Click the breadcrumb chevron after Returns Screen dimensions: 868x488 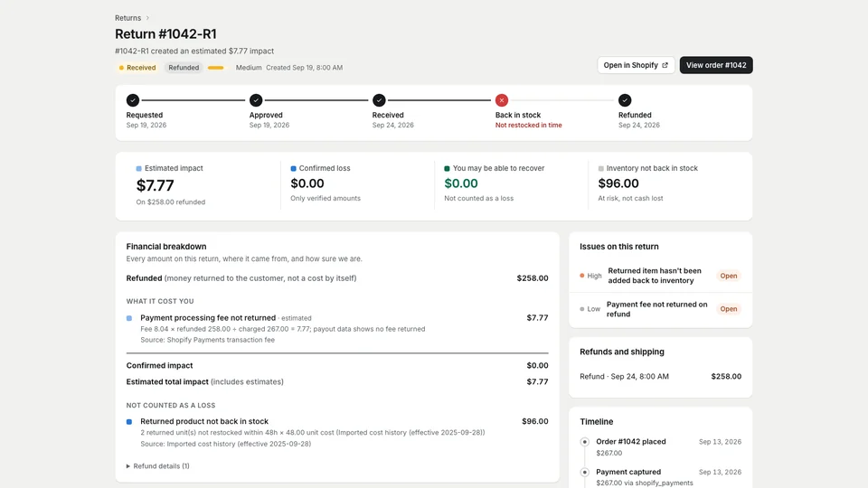tap(147, 18)
